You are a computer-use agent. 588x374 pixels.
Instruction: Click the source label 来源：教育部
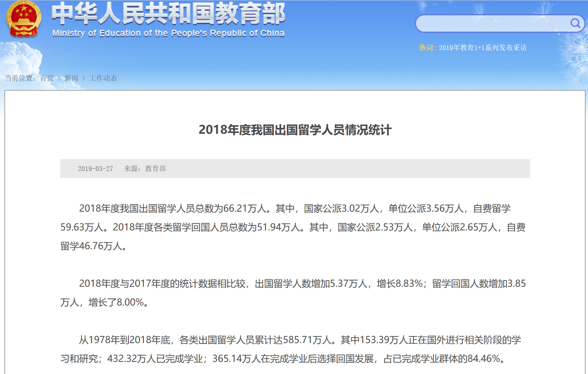pos(145,169)
